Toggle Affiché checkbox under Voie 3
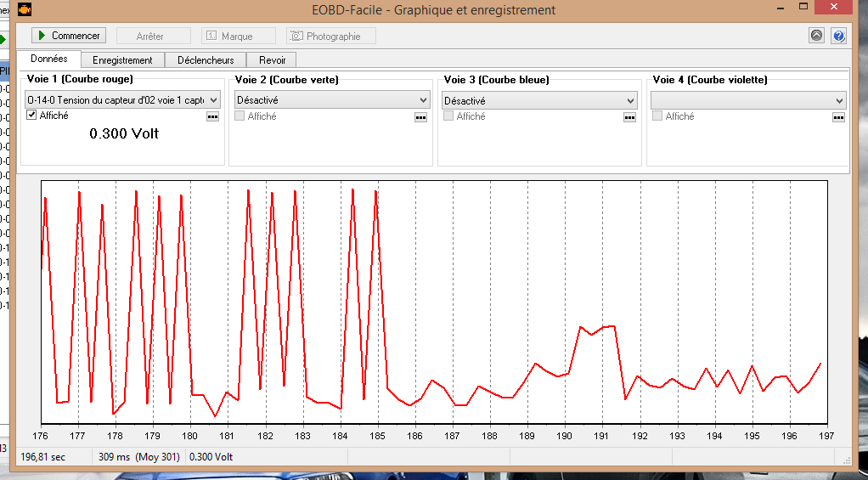The image size is (868, 480). click(x=448, y=116)
